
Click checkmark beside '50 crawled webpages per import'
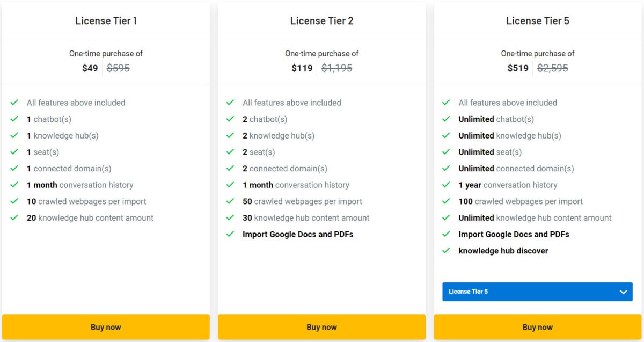tap(230, 201)
